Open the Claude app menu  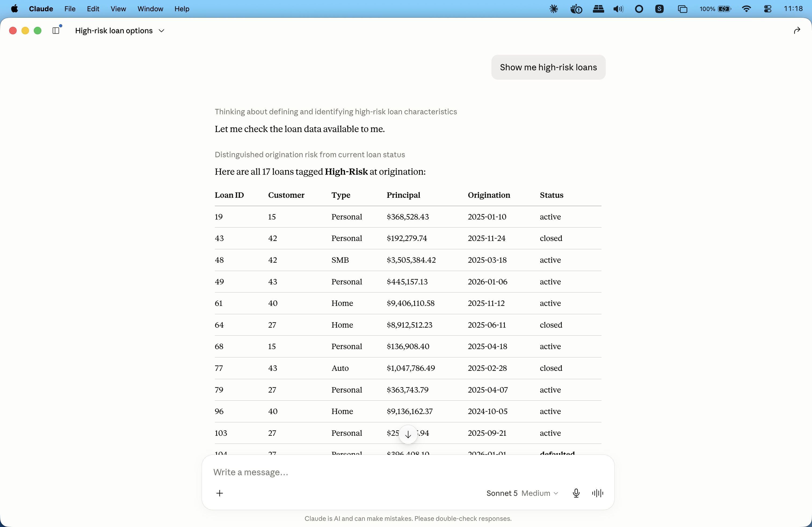click(x=41, y=9)
